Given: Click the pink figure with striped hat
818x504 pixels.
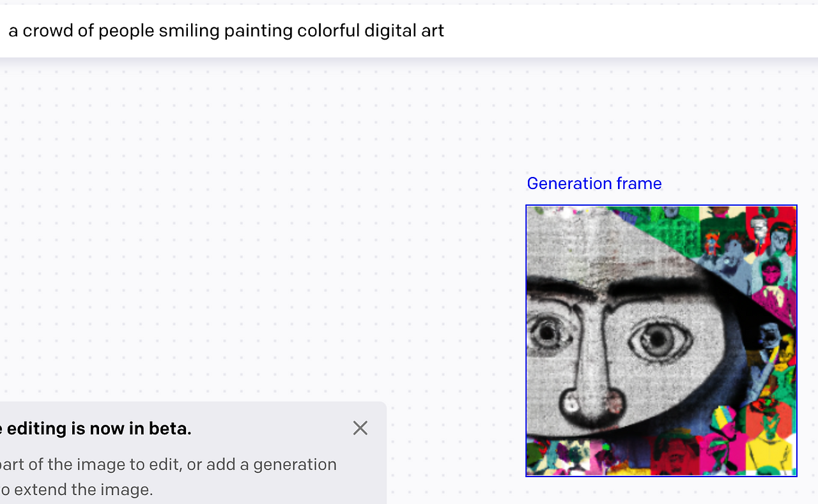Looking at the screenshot, I should tap(723, 441).
